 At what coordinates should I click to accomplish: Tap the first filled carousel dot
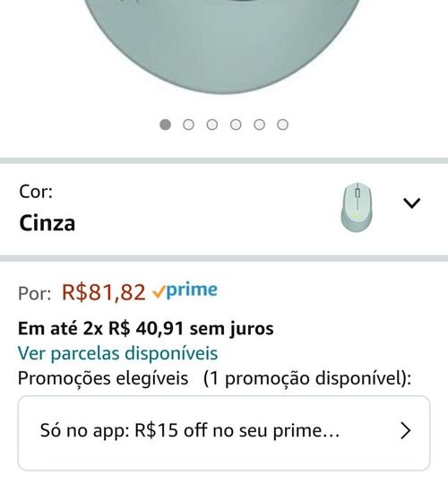tap(165, 125)
